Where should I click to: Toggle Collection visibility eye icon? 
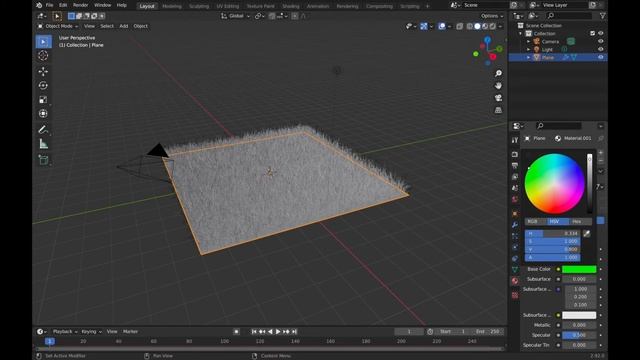coord(600,33)
